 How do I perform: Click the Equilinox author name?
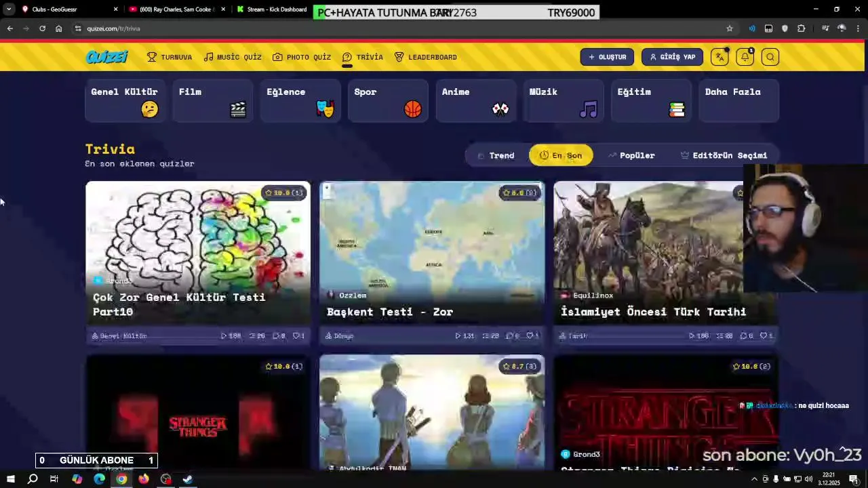coord(593,296)
